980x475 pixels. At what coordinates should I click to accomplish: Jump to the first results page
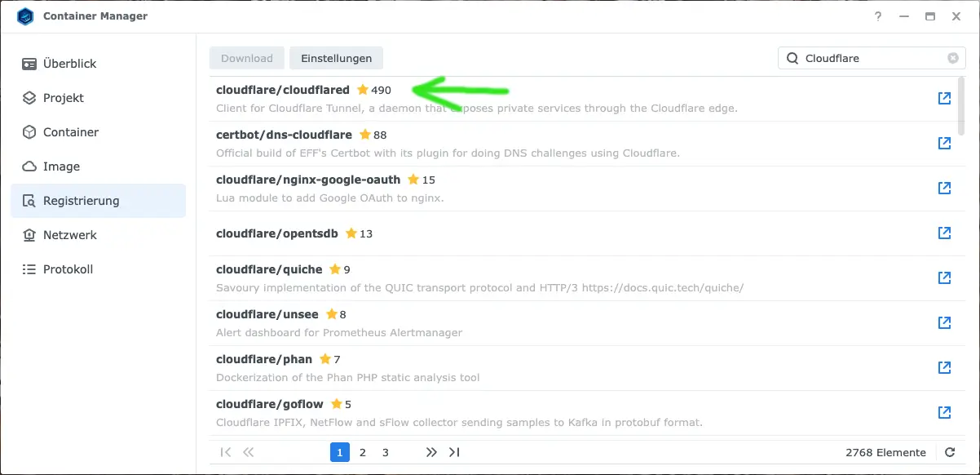pos(225,452)
